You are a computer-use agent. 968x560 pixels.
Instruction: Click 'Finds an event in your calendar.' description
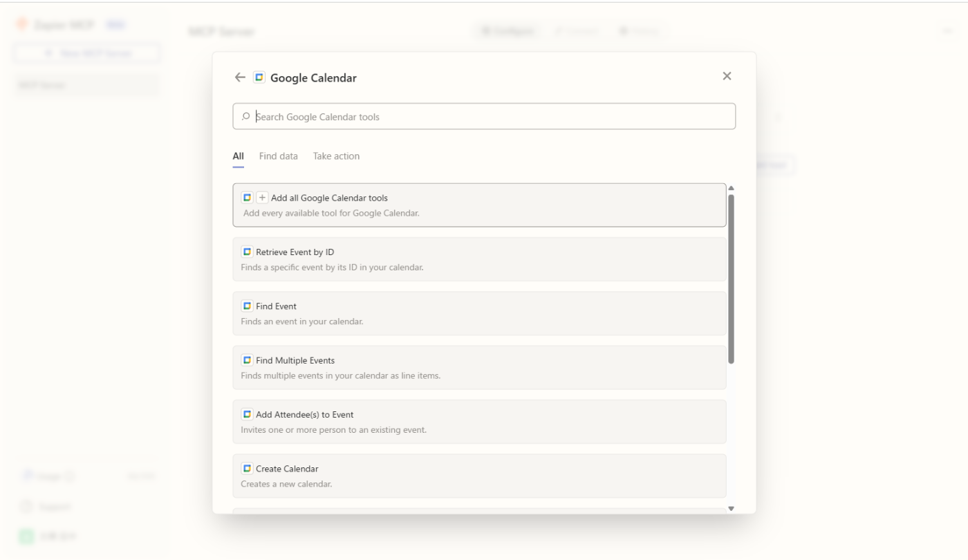[x=302, y=321]
